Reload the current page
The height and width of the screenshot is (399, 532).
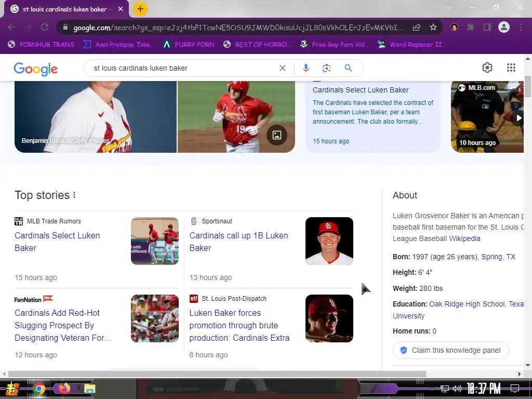click(45, 27)
